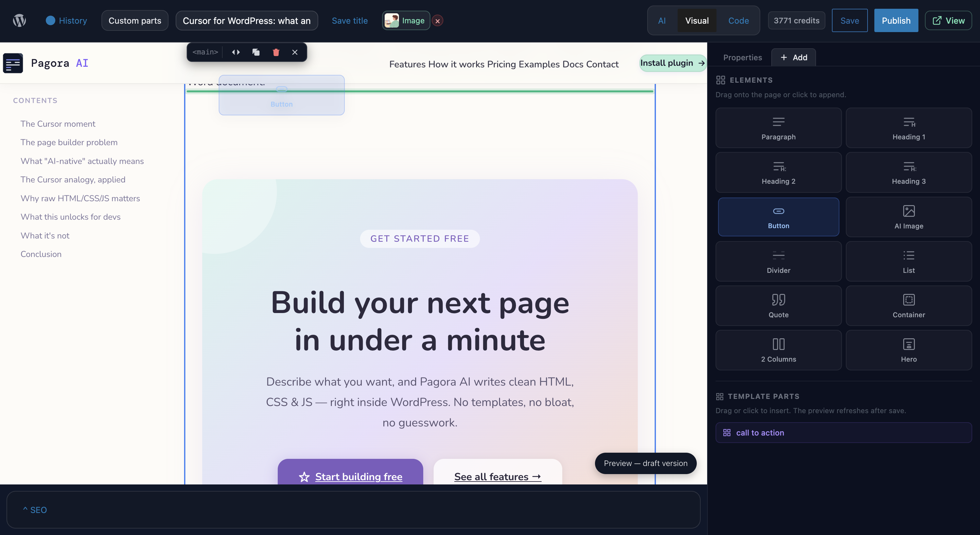Image resolution: width=980 pixels, height=535 pixels.
Task: Open Features in the preview nav
Action: point(407,64)
